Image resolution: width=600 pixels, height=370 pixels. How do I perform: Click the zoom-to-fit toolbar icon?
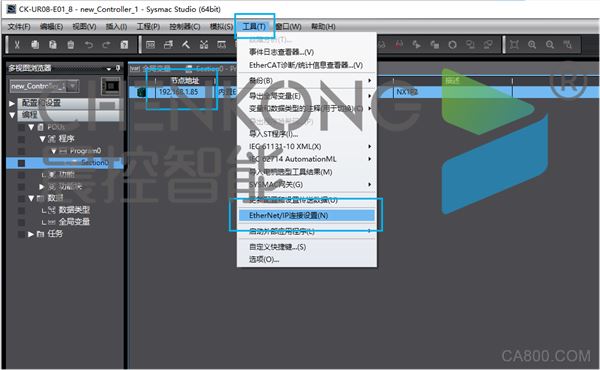tap(514, 45)
